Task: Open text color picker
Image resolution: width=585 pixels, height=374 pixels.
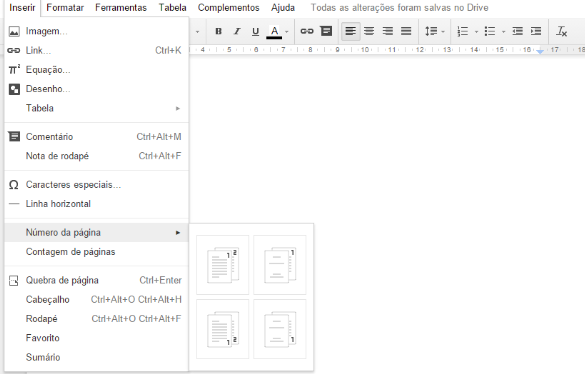Action: click(x=274, y=31)
